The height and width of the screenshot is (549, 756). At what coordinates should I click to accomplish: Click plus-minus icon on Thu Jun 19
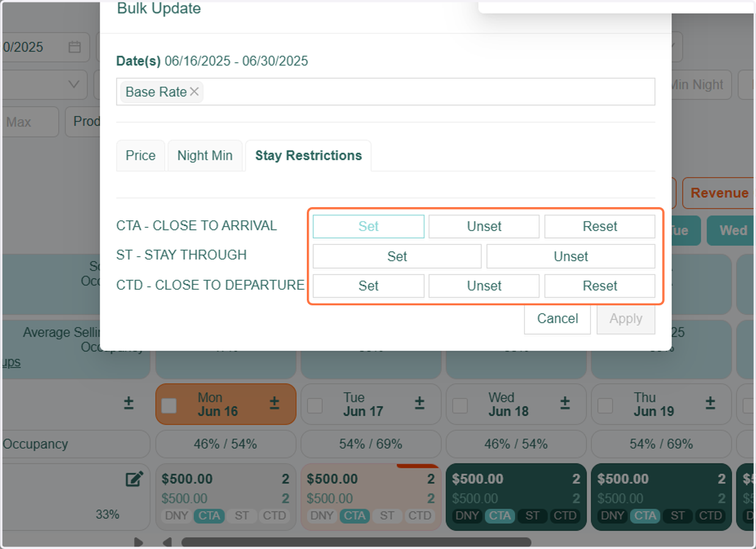[x=710, y=404]
